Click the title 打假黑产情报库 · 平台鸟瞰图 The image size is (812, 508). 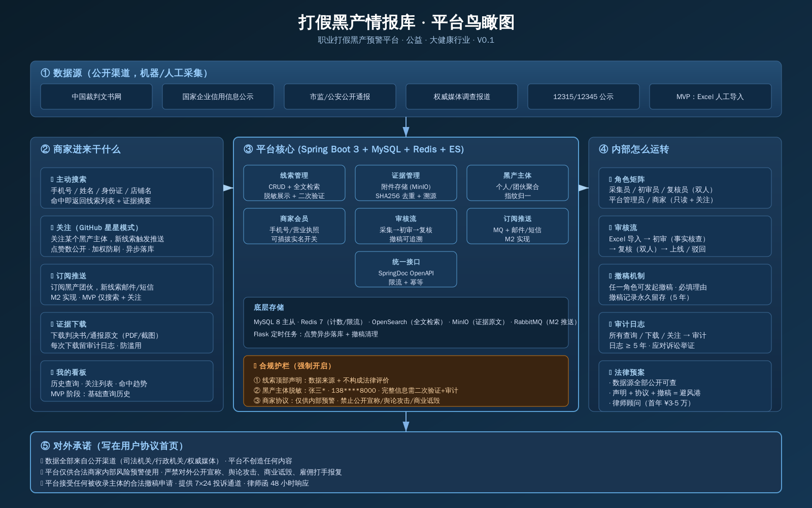pos(406,22)
